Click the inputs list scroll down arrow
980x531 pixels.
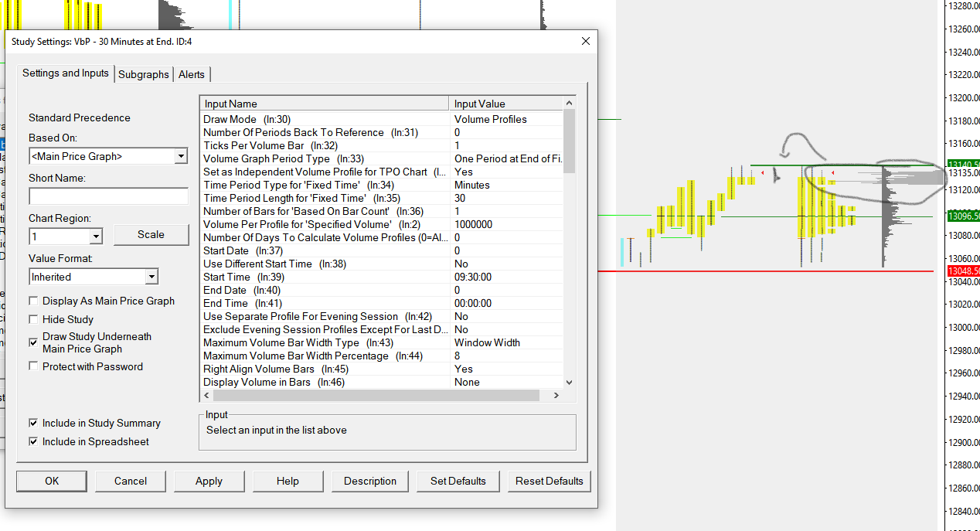(x=570, y=382)
